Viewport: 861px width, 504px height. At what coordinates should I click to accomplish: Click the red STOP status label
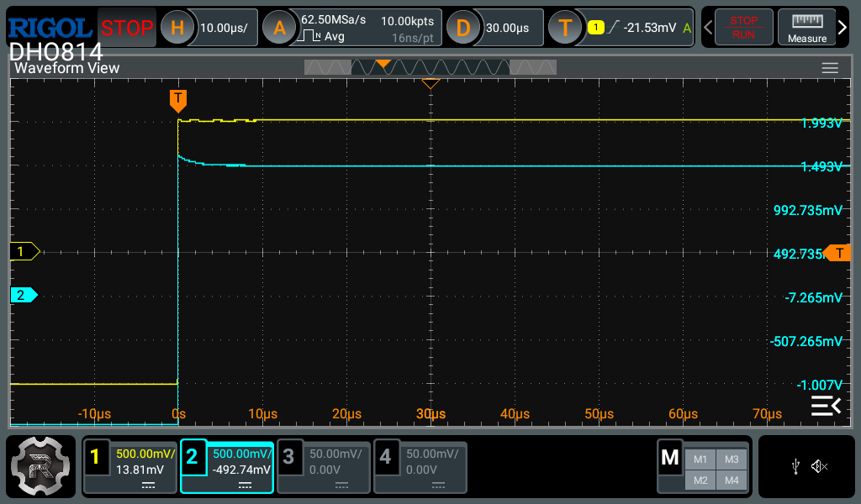[x=127, y=28]
